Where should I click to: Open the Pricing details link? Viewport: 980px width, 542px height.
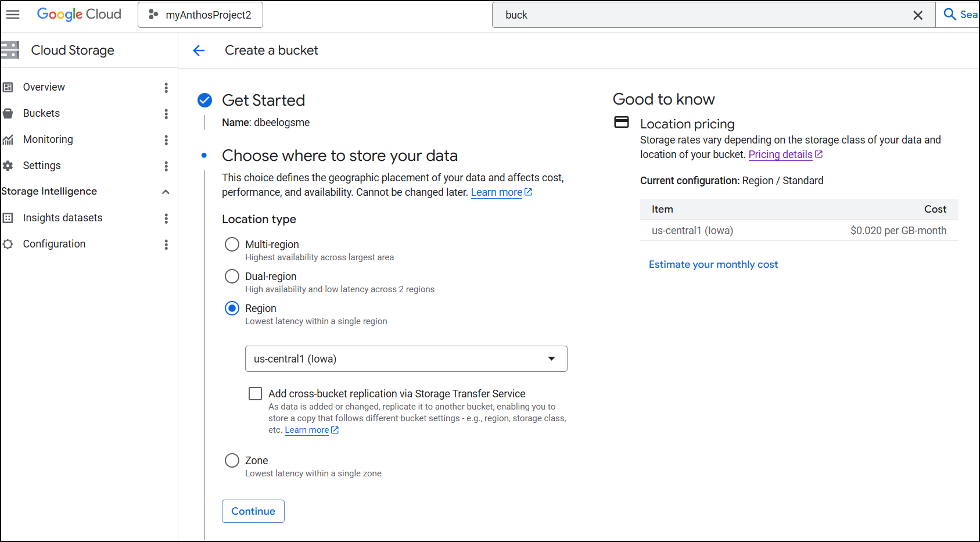[780, 155]
